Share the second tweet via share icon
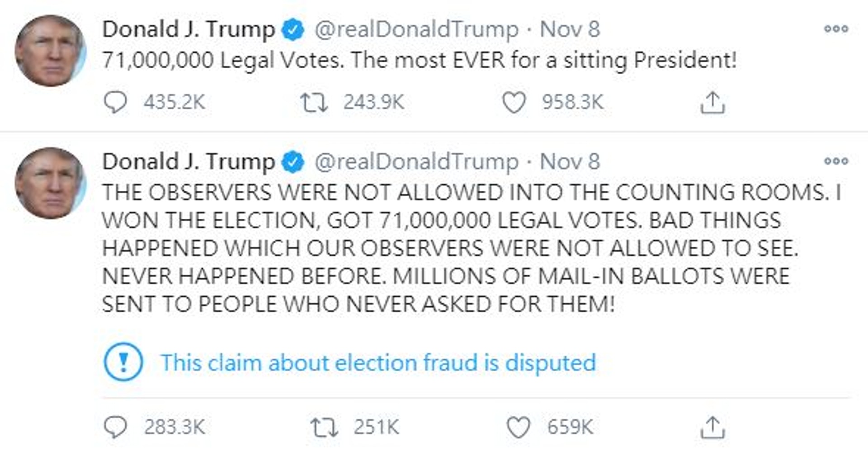 [x=712, y=427]
